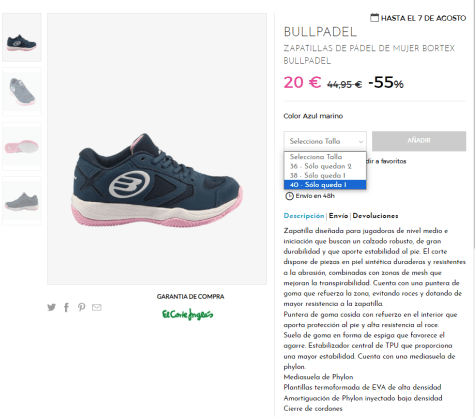
Task: Share product on Twitter
Action: [x=52, y=307]
